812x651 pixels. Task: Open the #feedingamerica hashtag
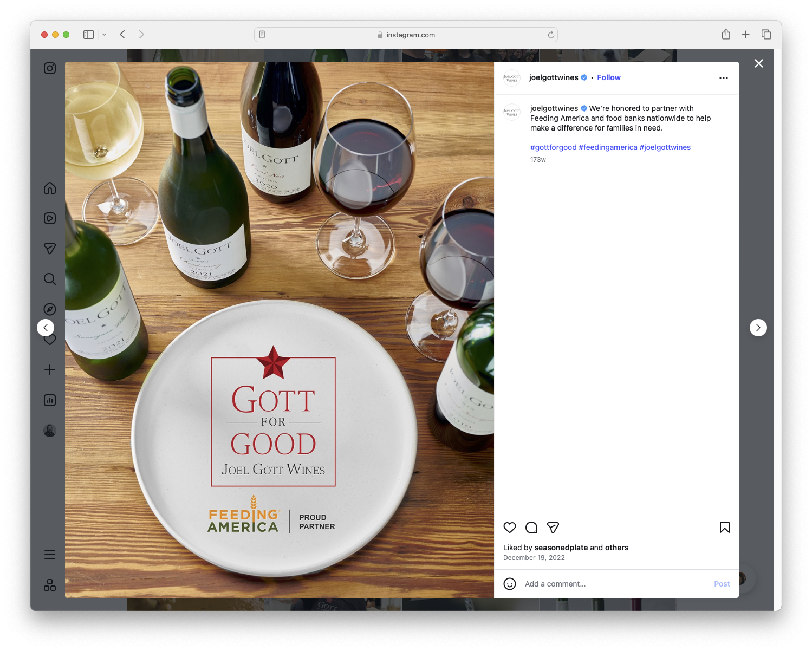point(608,147)
